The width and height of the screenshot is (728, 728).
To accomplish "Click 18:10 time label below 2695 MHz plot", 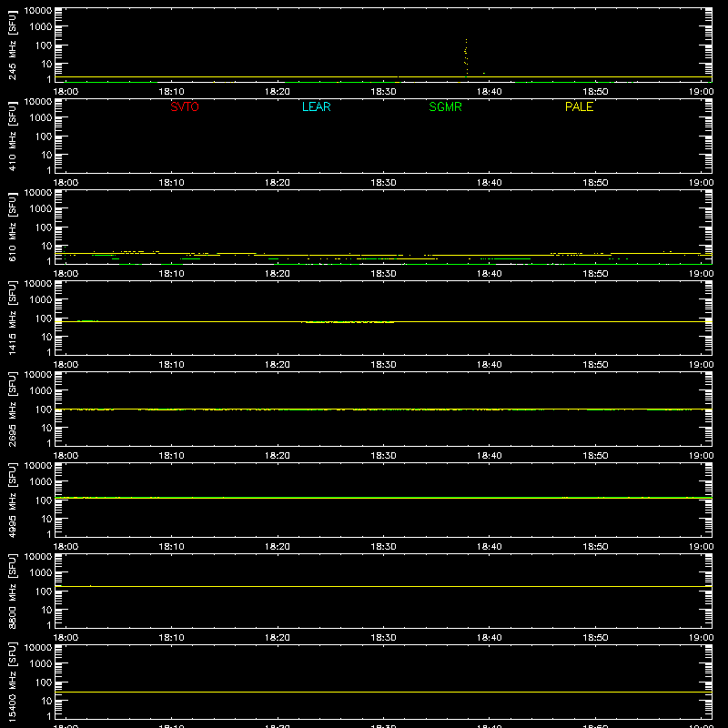I will pos(171,456).
